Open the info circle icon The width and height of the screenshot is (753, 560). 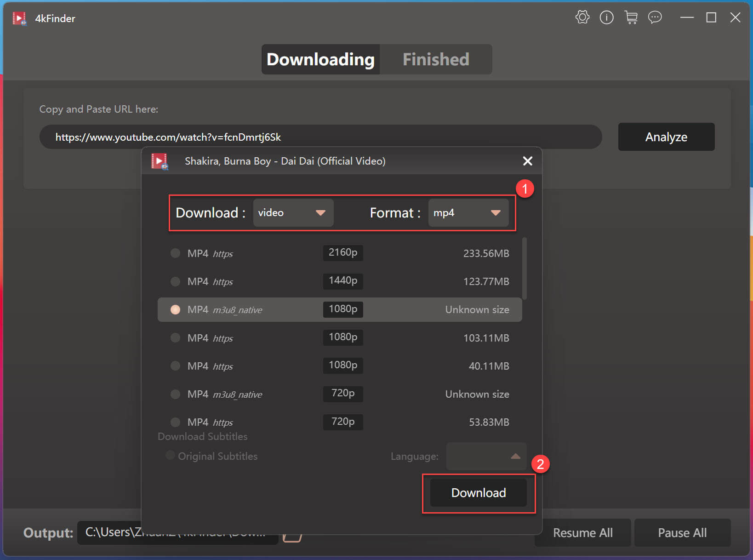(x=606, y=17)
